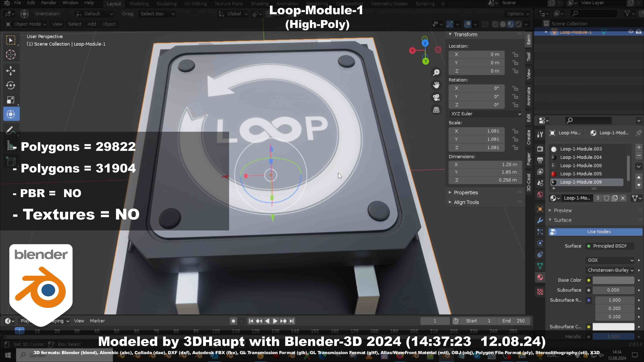644x362 pixels.
Task: Select the Rotate tool
Action: click(11, 85)
